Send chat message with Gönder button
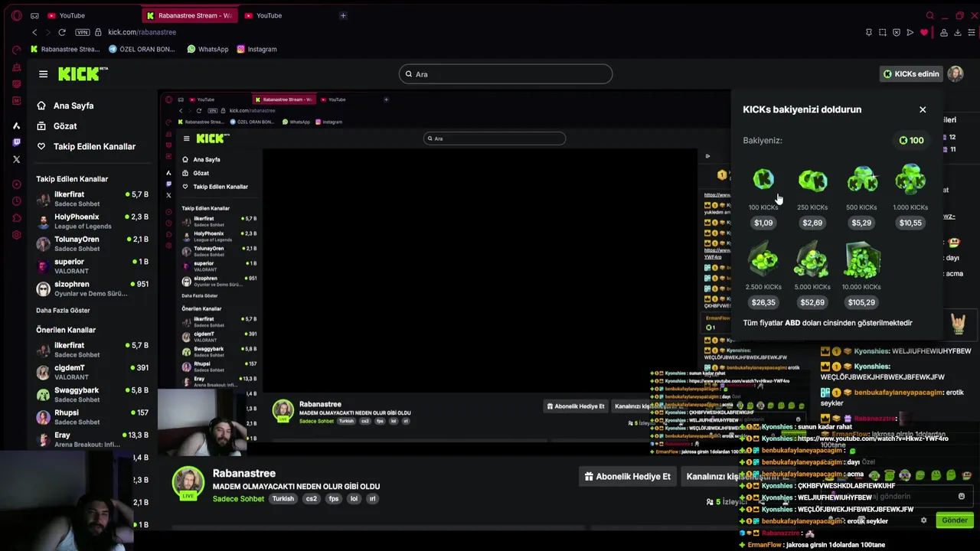 [955, 520]
